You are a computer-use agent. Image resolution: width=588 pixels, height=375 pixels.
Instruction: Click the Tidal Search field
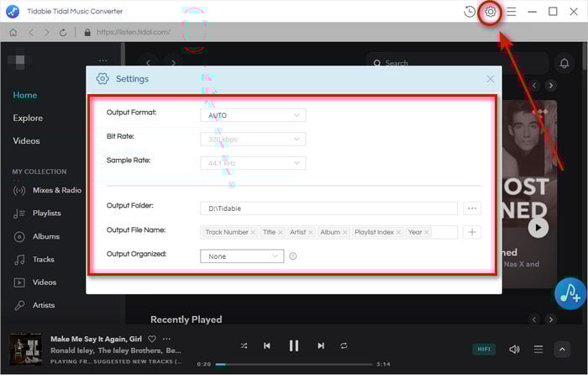point(458,63)
